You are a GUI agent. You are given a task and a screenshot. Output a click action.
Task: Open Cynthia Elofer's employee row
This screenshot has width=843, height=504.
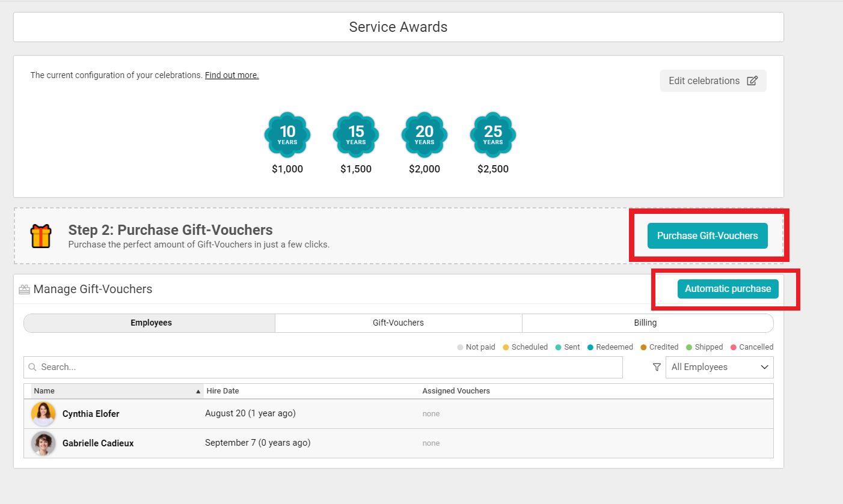pyautogui.click(x=91, y=414)
